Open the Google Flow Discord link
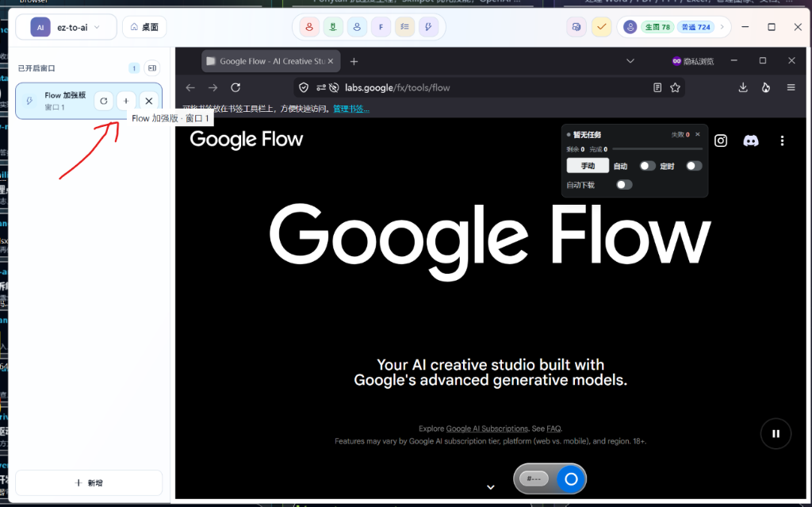The height and width of the screenshot is (507, 812). (751, 140)
